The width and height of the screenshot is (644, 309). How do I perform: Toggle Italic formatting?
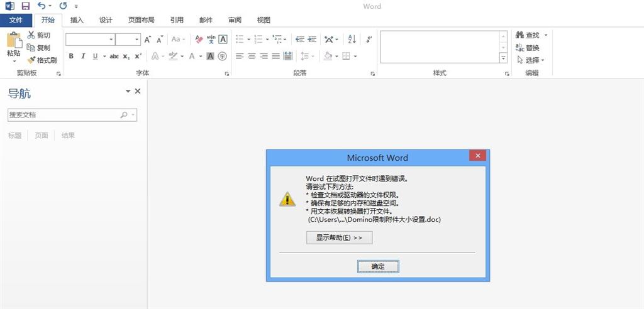click(x=83, y=57)
